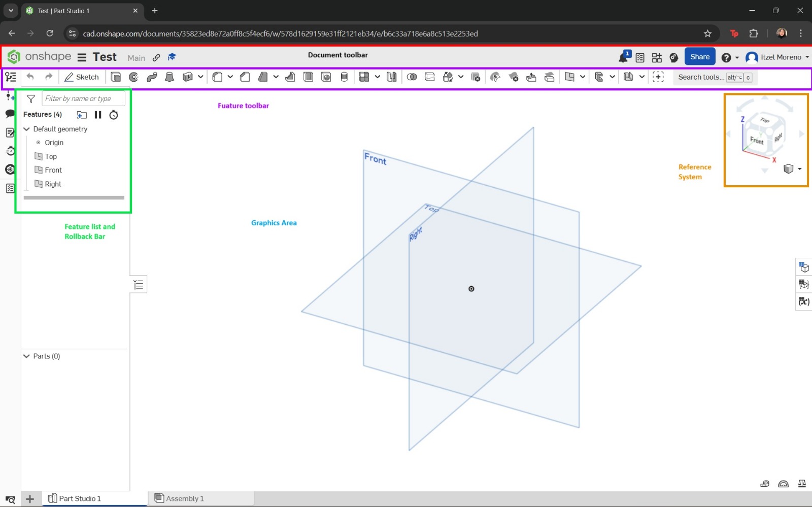Open the notifications bell icon
This screenshot has width=812, height=507.
623,57
